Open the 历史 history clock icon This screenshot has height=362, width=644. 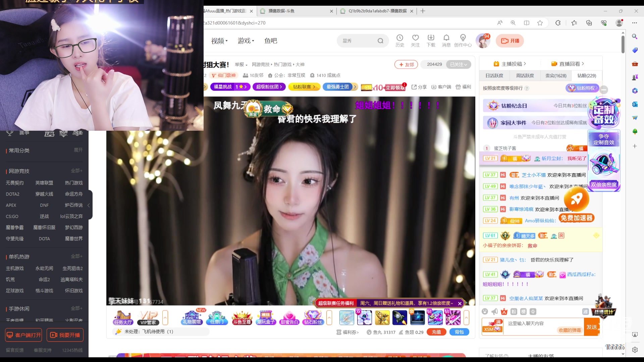point(399,41)
